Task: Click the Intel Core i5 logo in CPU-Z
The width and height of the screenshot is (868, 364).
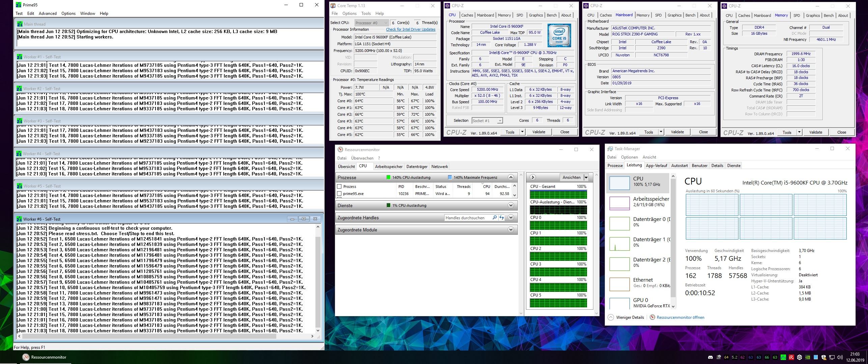Action: [559, 35]
